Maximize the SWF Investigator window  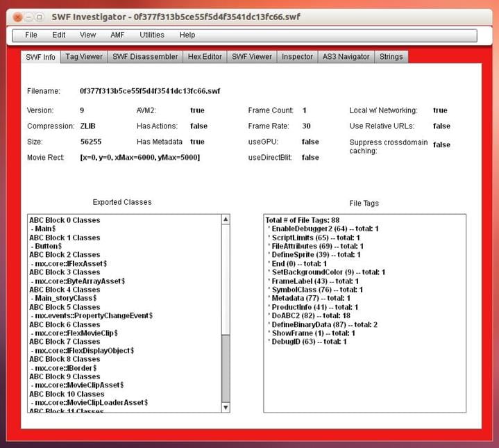[x=40, y=17]
